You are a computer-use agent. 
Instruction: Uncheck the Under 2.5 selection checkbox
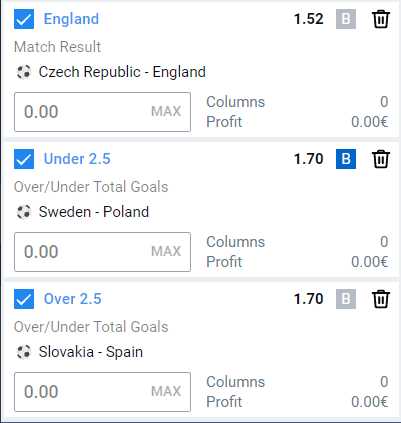(24, 159)
